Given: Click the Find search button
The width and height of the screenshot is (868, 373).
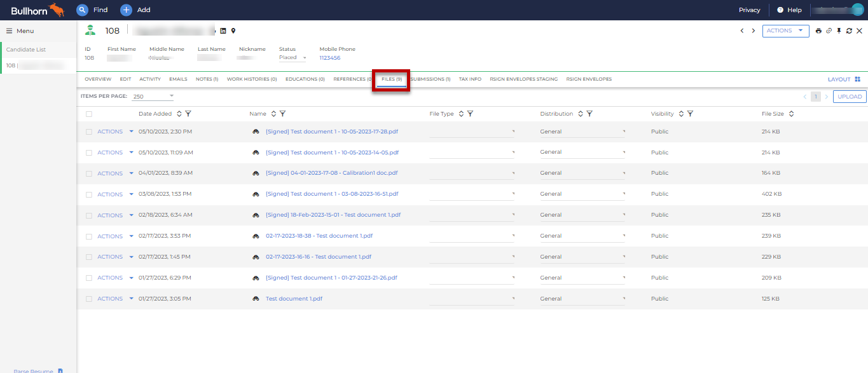Looking at the screenshot, I should pyautogui.click(x=92, y=10).
